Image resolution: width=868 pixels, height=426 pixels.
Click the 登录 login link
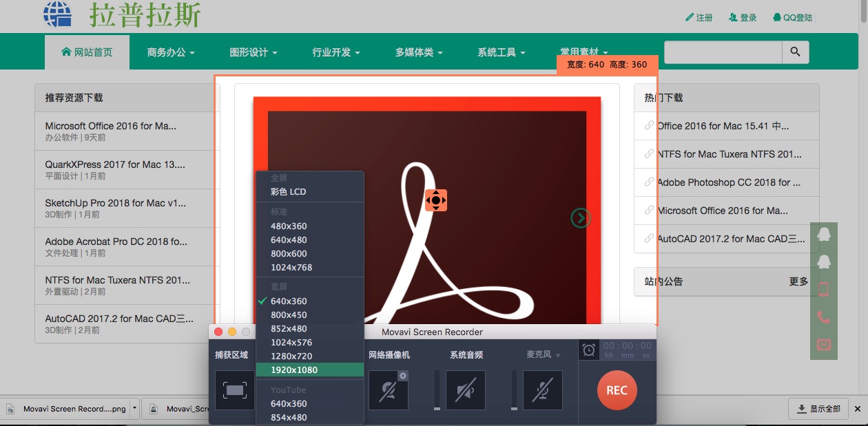pos(743,18)
